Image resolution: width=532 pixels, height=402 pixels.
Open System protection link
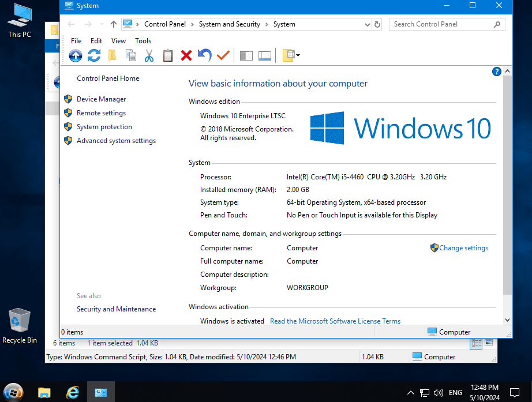pos(104,127)
